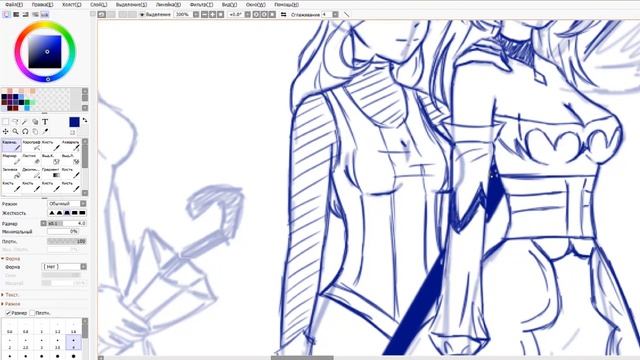Show the color wheel panel icon

pyautogui.click(x=7, y=14)
